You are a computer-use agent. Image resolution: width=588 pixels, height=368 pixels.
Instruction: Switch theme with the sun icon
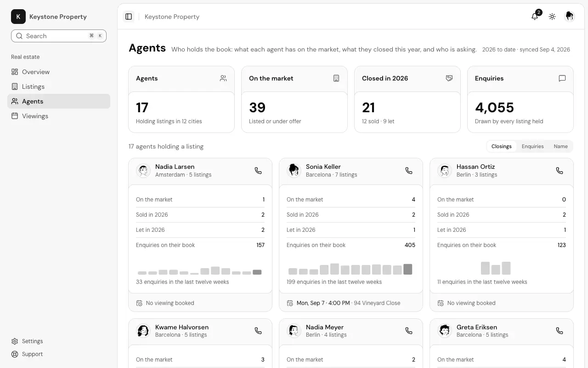(552, 17)
